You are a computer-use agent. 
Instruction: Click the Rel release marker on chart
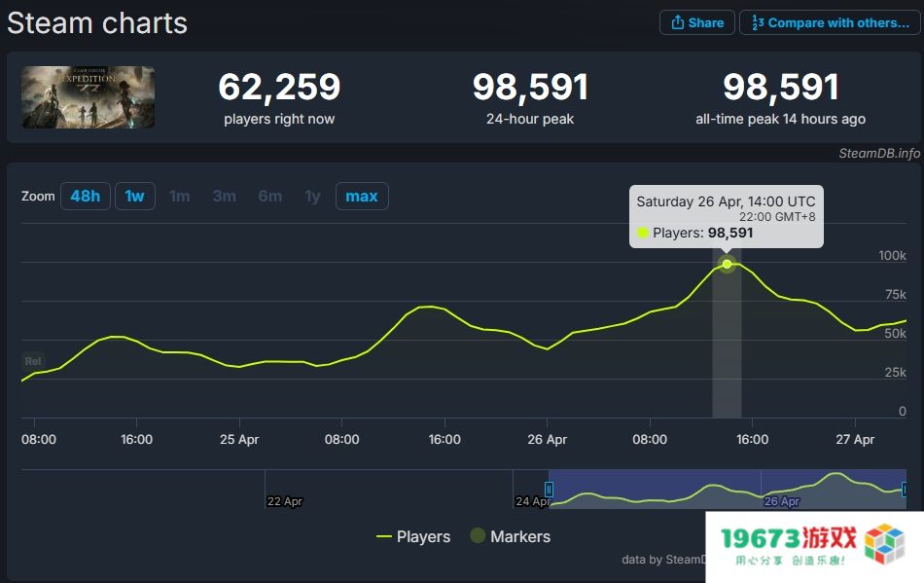point(33,361)
